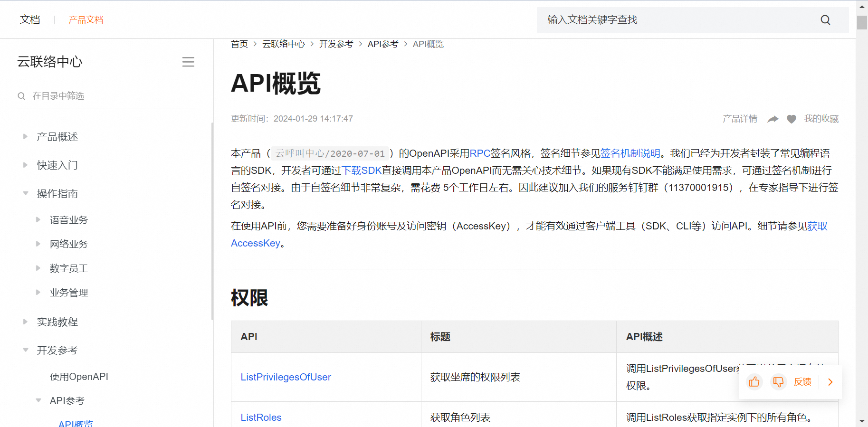Click the filter magnifier icon in sidebar
Screen dimensions: 868x427
(x=21, y=96)
